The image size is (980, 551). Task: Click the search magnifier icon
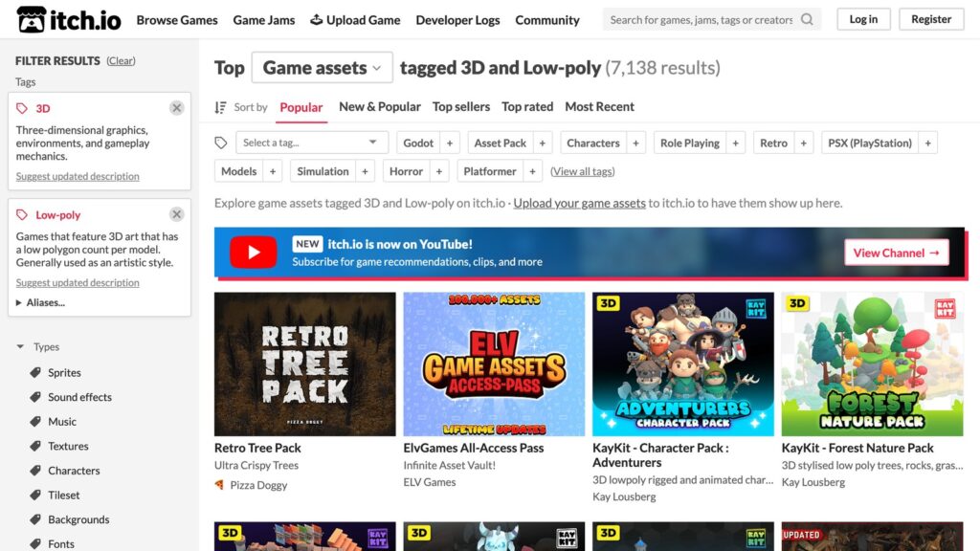(807, 19)
